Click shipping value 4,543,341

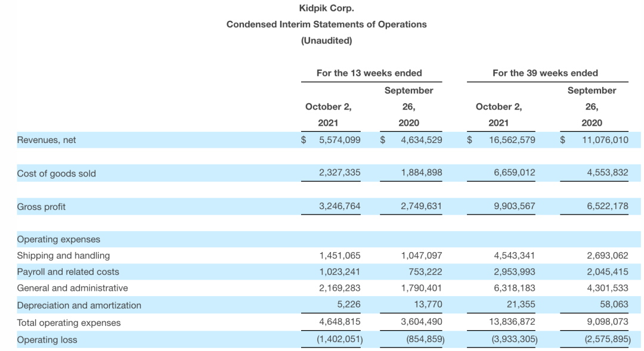point(514,256)
